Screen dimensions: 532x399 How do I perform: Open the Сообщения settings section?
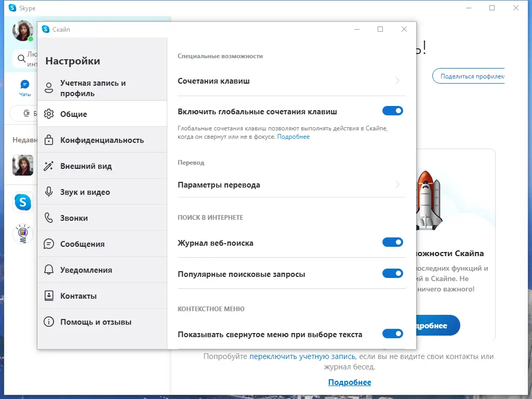click(x=102, y=244)
